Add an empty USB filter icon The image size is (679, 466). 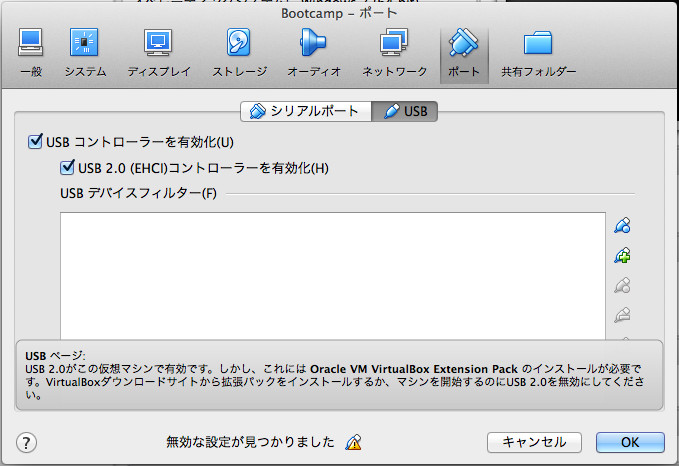coord(622,226)
